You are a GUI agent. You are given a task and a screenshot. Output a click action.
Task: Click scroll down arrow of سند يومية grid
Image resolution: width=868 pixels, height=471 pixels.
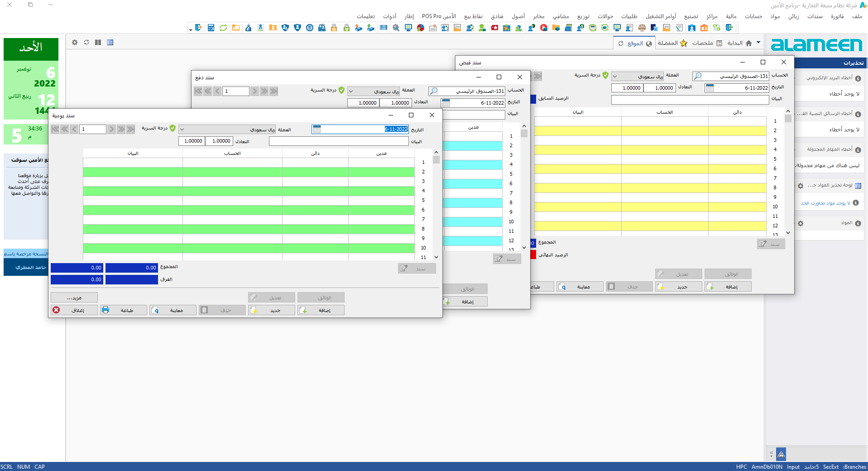[436, 257]
